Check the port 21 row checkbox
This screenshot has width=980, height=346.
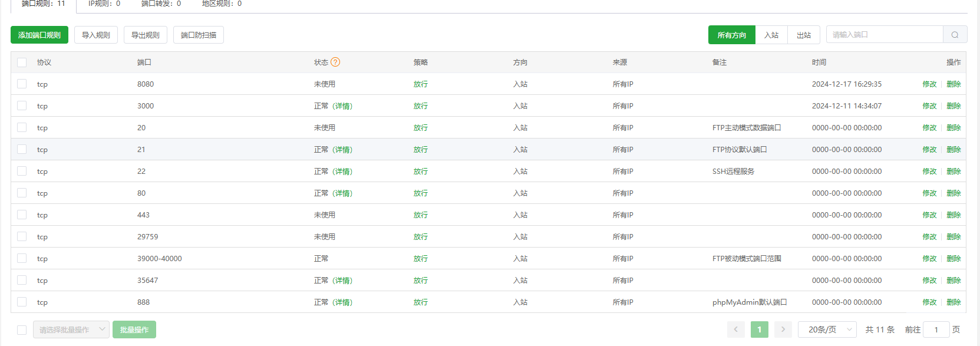(22, 149)
